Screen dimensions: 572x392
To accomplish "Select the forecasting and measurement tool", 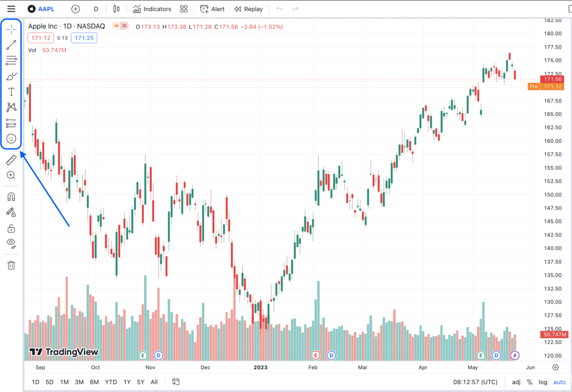I will [11, 123].
